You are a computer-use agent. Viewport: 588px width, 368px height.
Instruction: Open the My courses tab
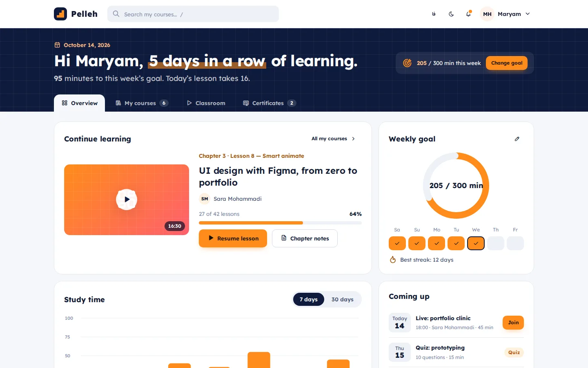(x=142, y=103)
